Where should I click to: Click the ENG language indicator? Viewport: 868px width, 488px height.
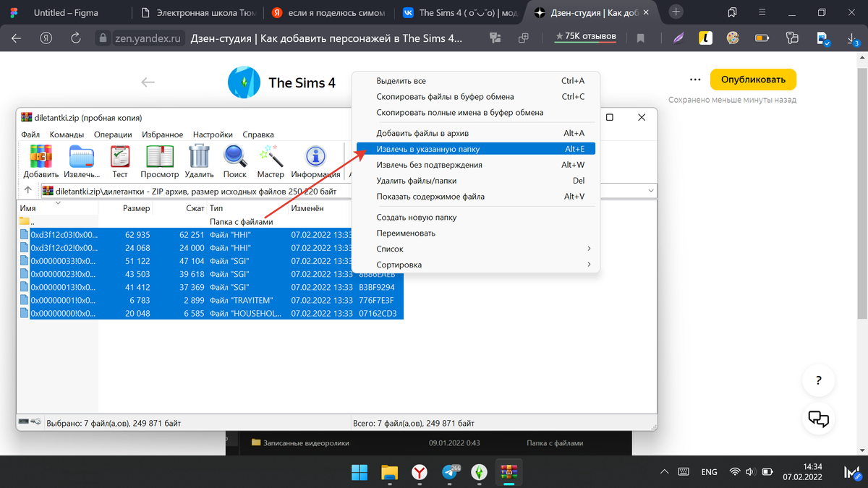(710, 472)
